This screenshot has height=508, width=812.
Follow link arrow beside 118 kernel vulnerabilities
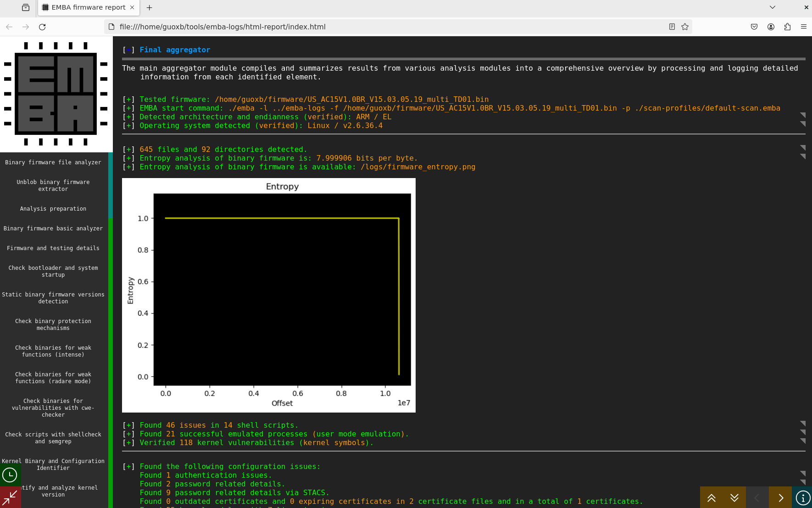coord(803,441)
